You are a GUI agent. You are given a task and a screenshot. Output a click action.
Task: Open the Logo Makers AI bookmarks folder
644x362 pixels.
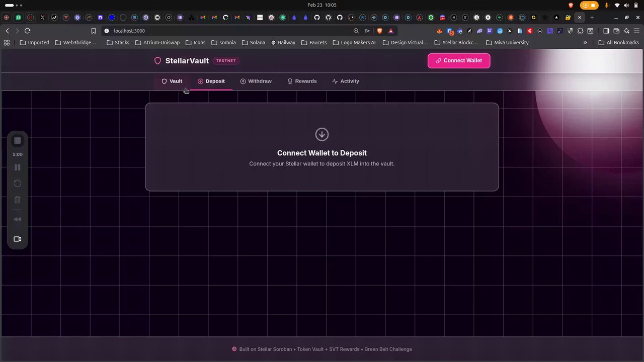354,43
